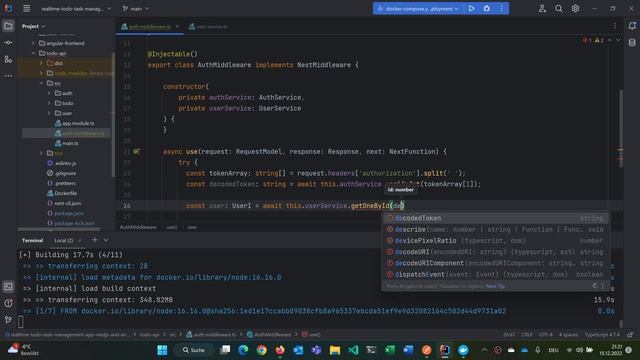Select the Local (2) terminal tab

coord(64,240)
